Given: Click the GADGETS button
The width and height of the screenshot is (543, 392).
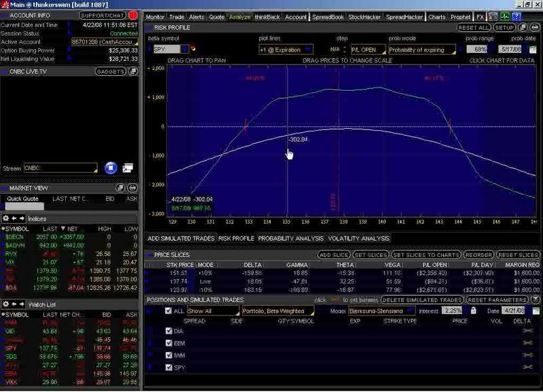Looking at the screenshot, I should click(110, 71).
